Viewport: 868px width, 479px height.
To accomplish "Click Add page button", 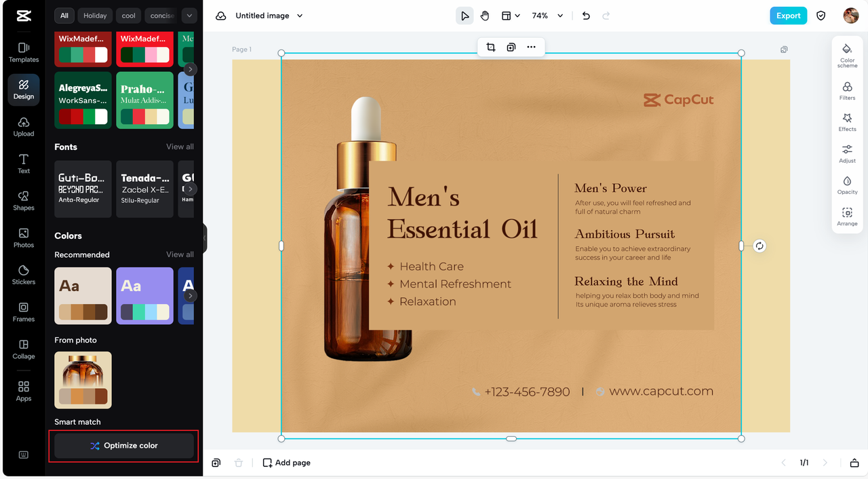I will [x=287, y=463].
